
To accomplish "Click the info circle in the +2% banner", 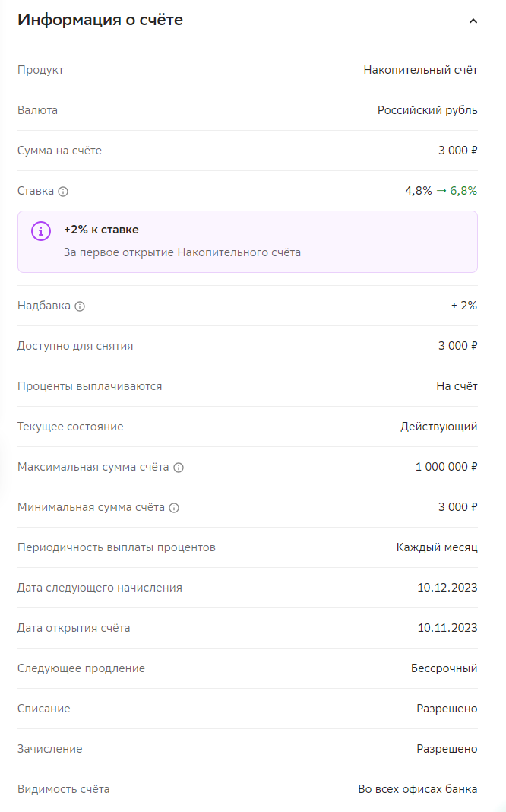I will point(40,231).
